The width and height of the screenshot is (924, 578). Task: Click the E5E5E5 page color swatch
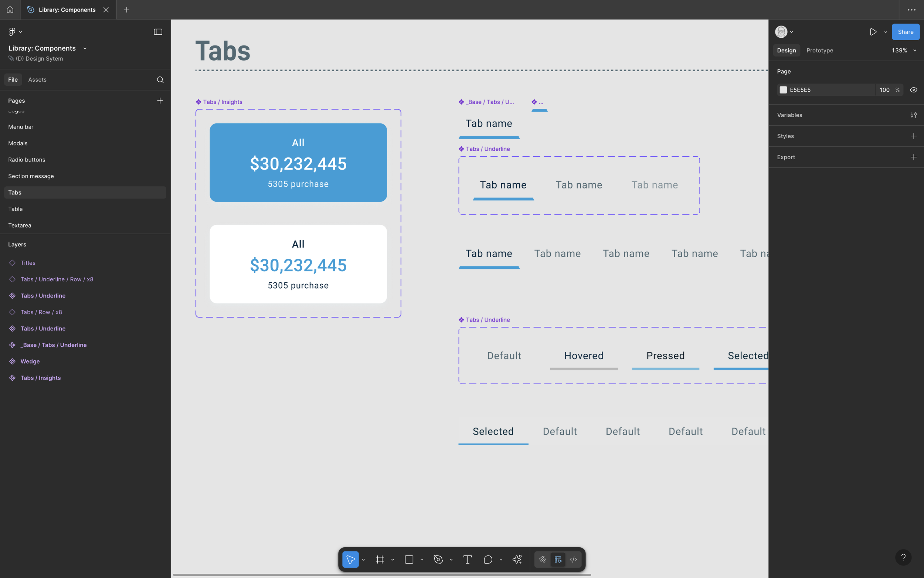[783, 90]
